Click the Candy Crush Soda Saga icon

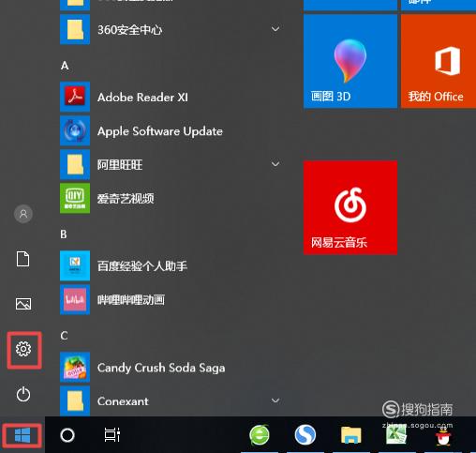coord(75,367)
